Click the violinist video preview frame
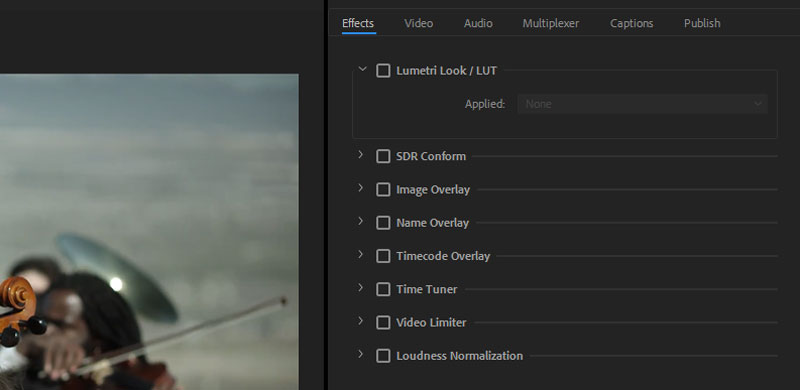 coord(149,232)
